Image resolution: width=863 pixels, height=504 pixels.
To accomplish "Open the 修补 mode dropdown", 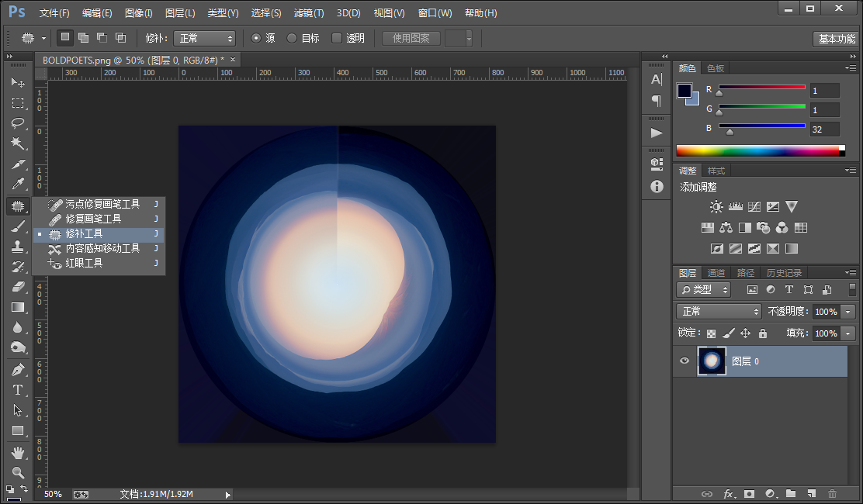I will 204,38.
